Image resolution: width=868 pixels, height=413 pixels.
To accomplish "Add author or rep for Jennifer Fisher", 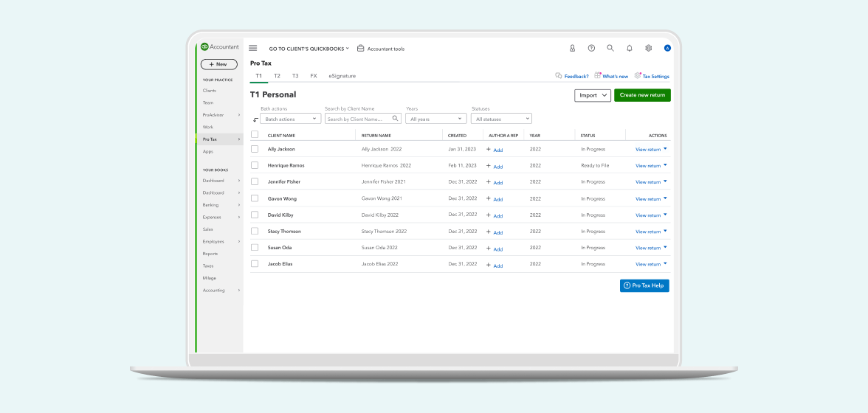I will pos(495,182).
